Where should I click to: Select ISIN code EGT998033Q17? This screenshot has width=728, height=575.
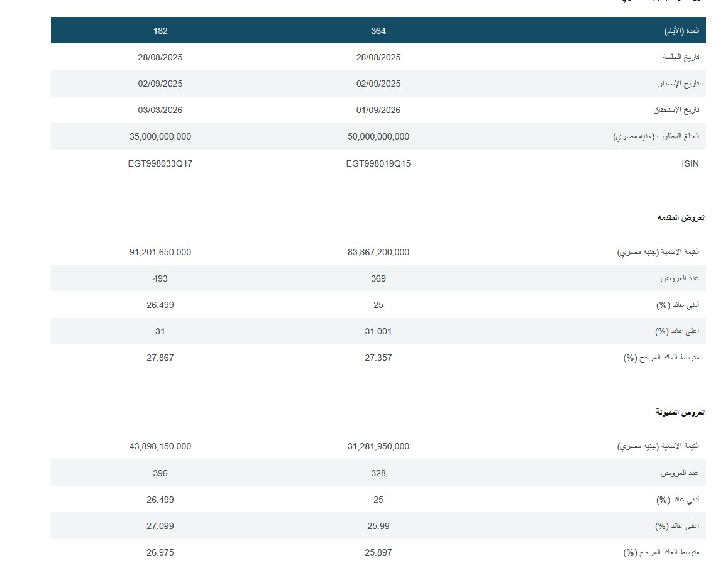click(160, 163)
